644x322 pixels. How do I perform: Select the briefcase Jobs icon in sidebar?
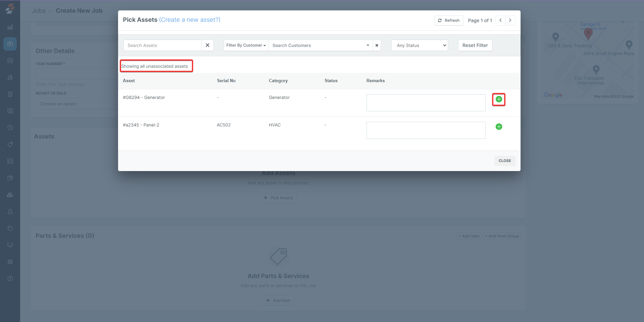[x=10, y=44]
